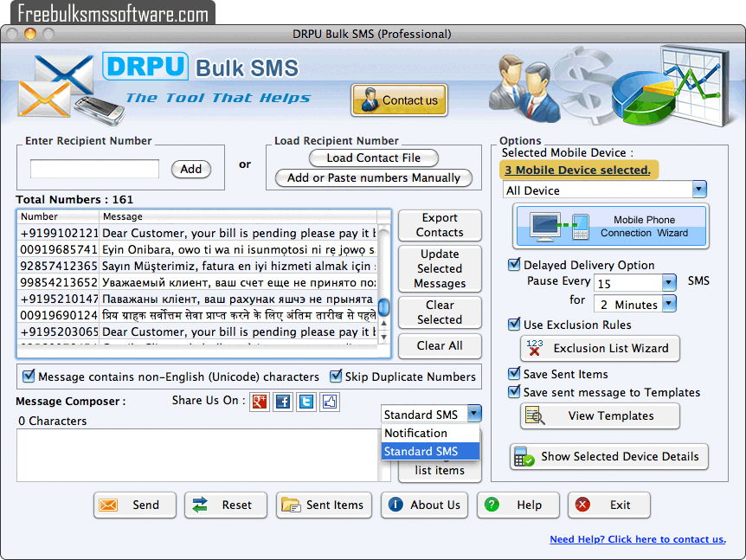Select row with number 92857412365

point(197,266)
